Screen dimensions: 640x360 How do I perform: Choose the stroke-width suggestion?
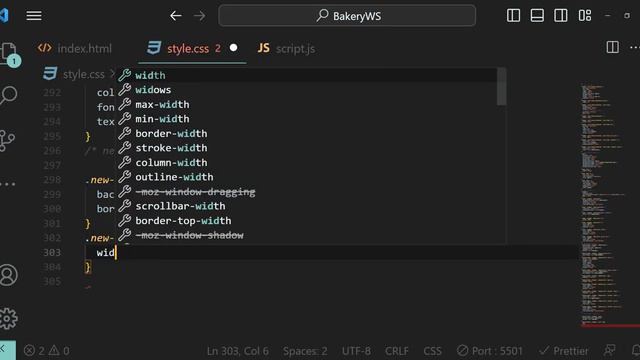coord(307,148)
